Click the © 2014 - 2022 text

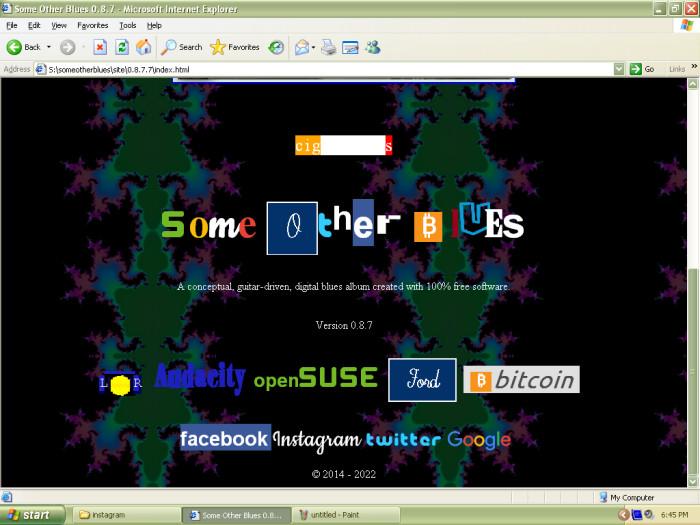pos(344,474)
